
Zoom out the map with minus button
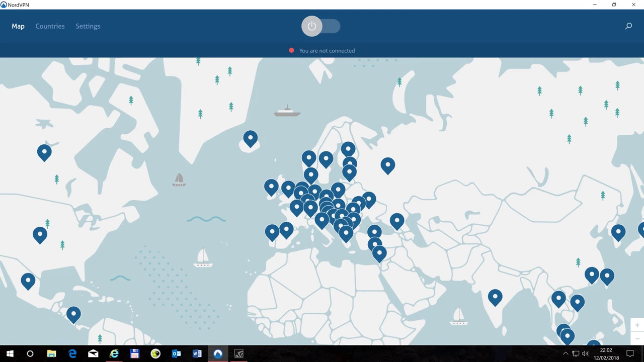[x=637, y=338]
